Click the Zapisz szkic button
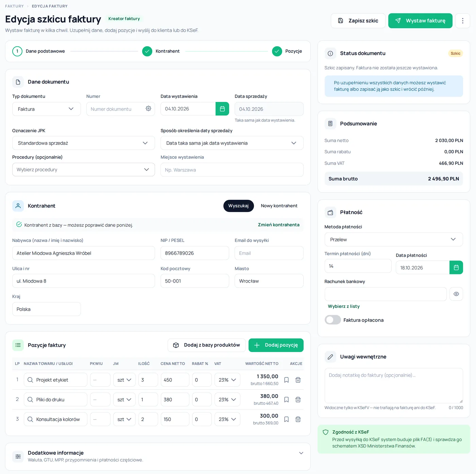This screenshot has width=476, height=474. click(358, 21)
